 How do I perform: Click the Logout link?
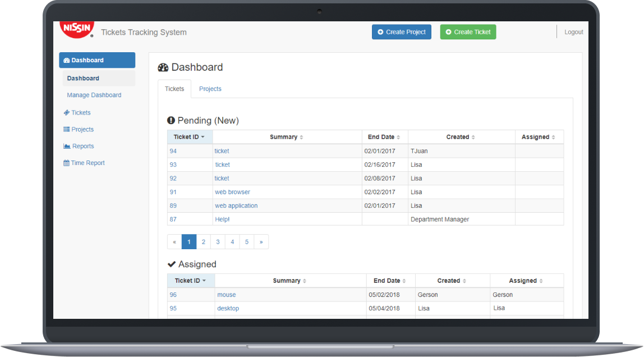[573, 31]
